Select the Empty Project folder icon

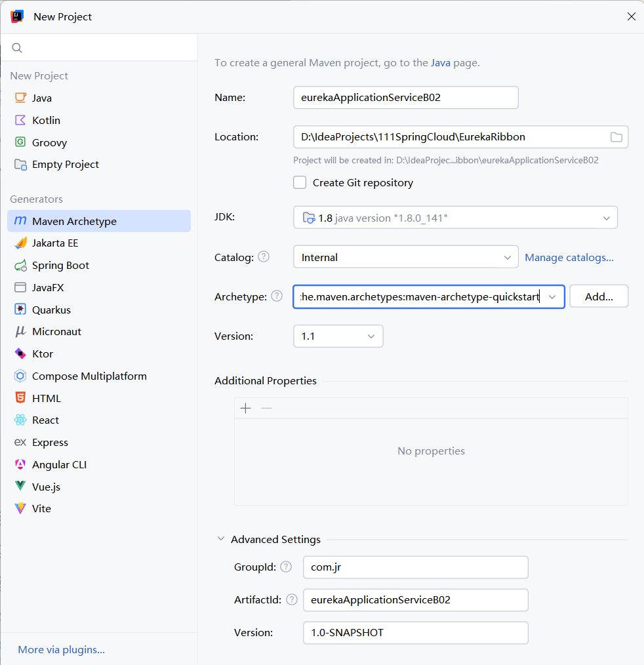pyautogui.click(x=20, y=164)
